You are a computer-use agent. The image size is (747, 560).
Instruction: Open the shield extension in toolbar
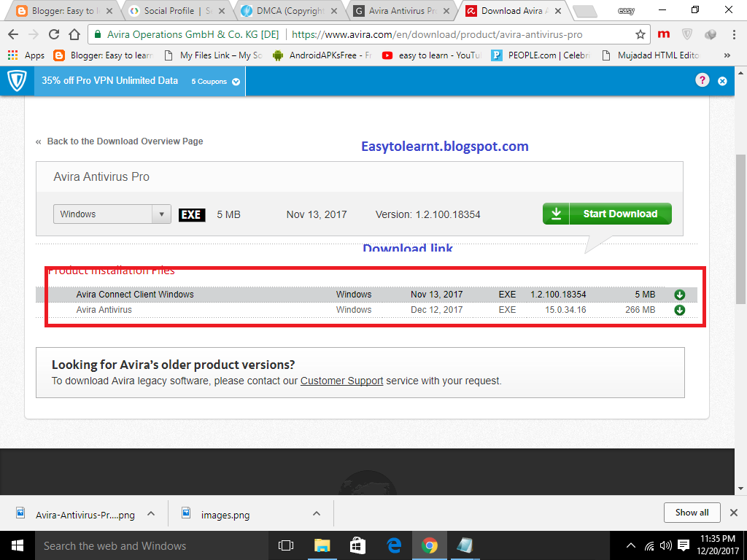coord(686,34)
